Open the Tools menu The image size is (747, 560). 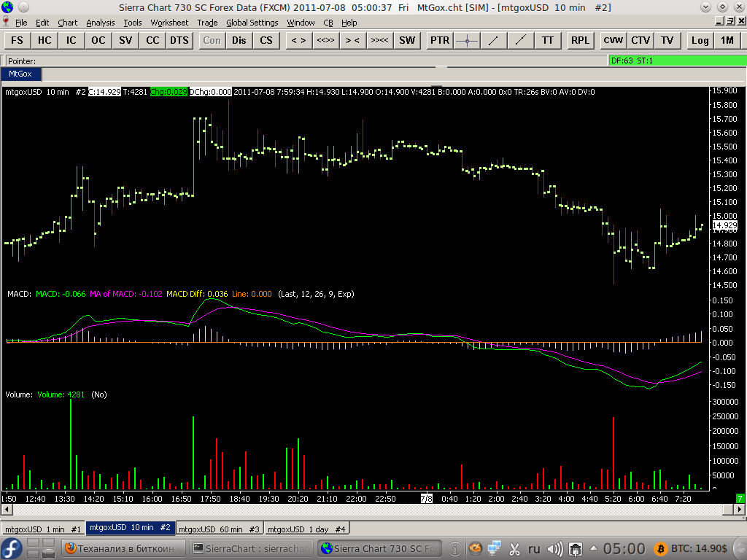coord(133,23)
